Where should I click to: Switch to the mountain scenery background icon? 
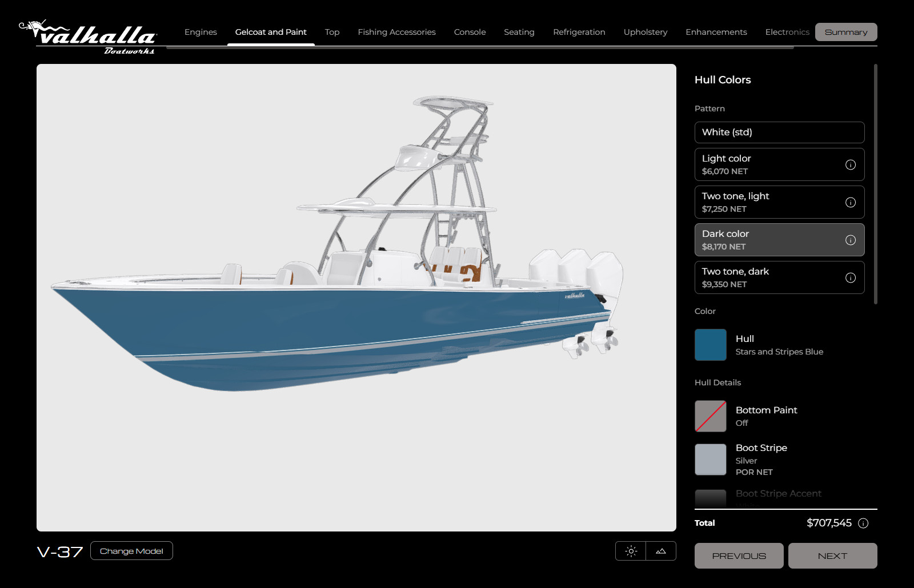click(661, 551)
